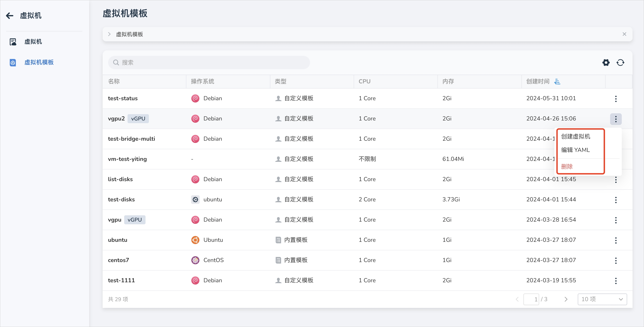This screenshot has height=327, width=644.
Task: Open the vgpu2 template
Action: point(116,119)
